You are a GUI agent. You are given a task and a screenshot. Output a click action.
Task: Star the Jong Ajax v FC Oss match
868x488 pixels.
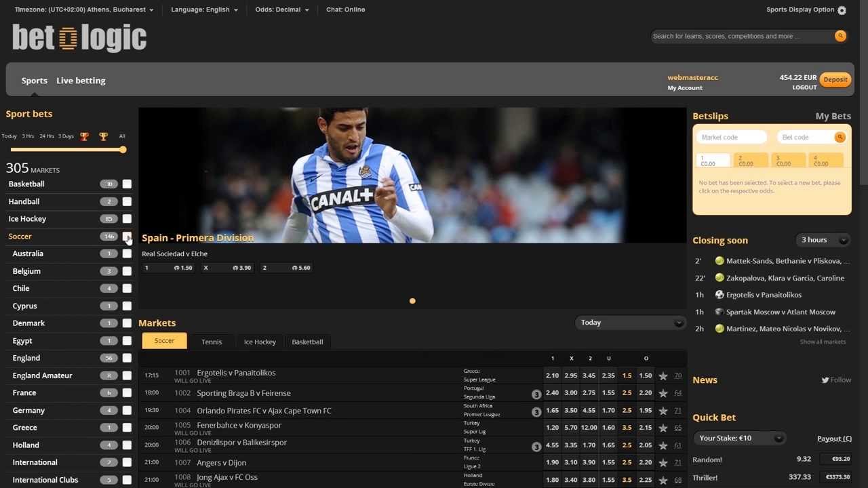click(x=663, y=480)
